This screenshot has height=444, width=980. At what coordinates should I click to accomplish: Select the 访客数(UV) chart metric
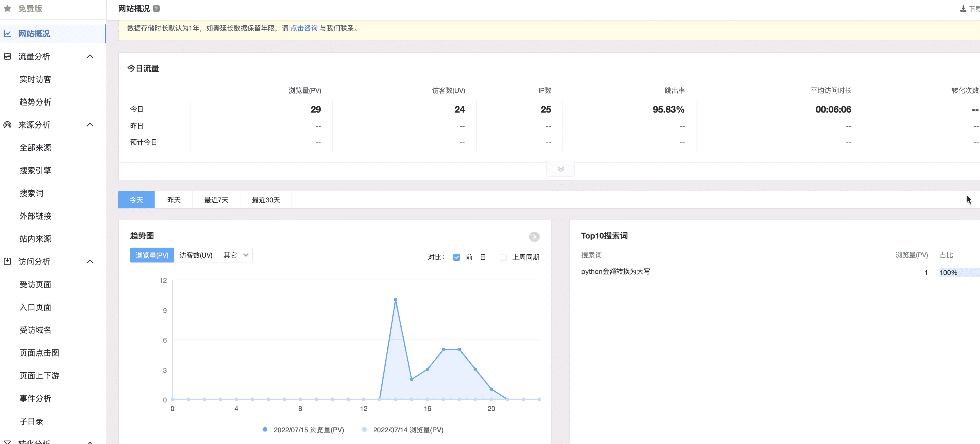(x=196, y=255)
